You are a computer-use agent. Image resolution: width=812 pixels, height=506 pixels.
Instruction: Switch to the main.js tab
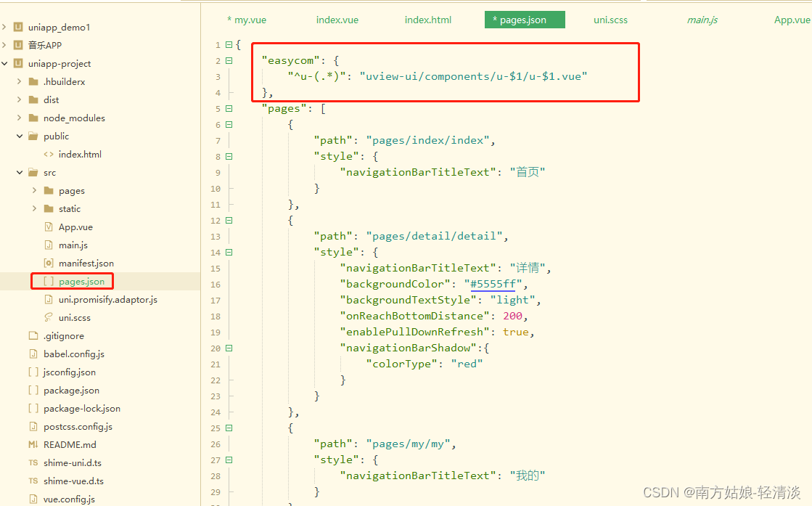(702, 20)
